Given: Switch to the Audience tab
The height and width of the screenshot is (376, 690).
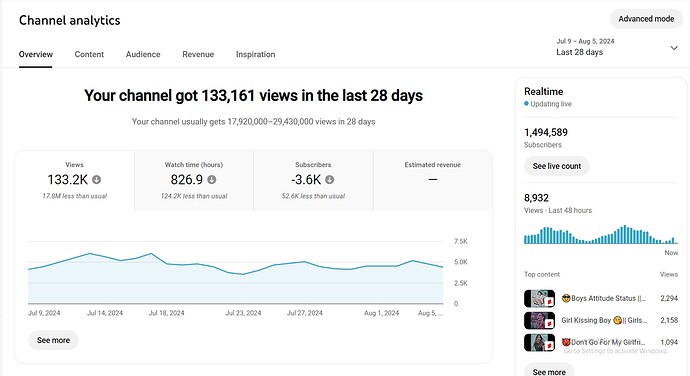Looking at the screenshot, I should tap(143, 54).
